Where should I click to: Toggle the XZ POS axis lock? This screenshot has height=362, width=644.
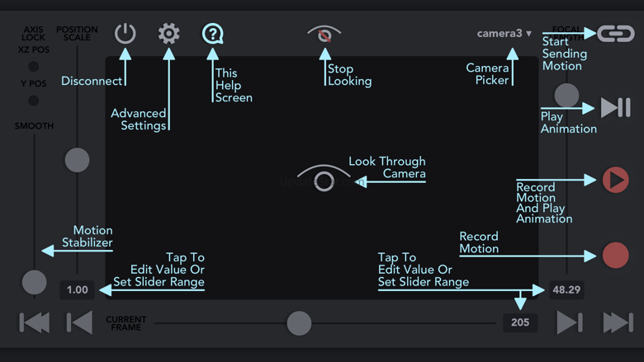[x=34, y=67]
